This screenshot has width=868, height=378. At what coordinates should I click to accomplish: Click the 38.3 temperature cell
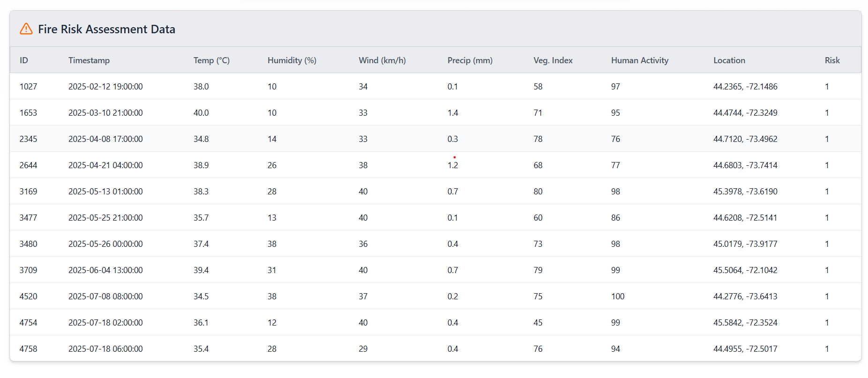[201, 192]
